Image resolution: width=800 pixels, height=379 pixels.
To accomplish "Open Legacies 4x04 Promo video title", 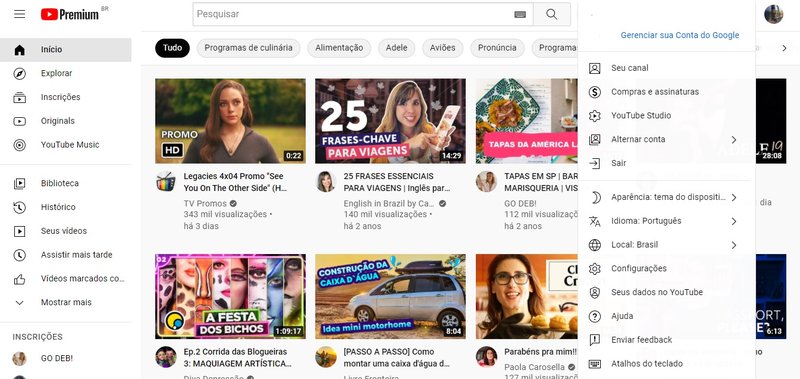I will pos(235,182).
